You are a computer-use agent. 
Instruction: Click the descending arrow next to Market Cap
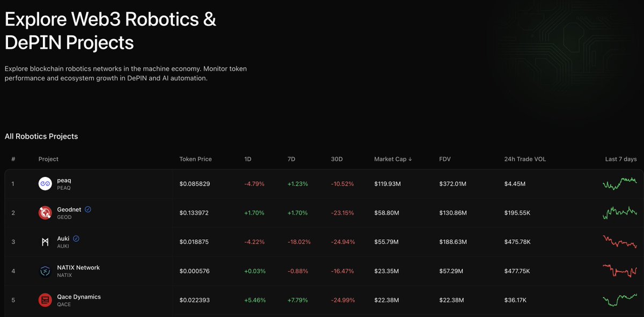411,159
